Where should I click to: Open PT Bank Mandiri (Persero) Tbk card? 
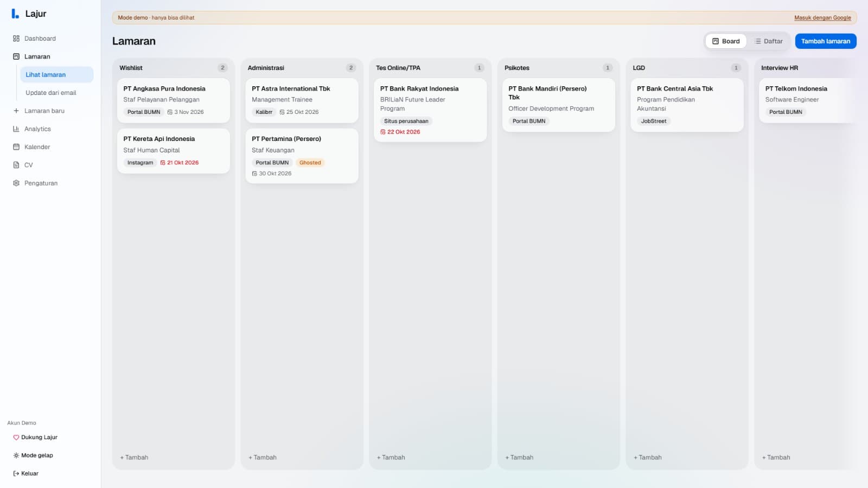(558, 105)
